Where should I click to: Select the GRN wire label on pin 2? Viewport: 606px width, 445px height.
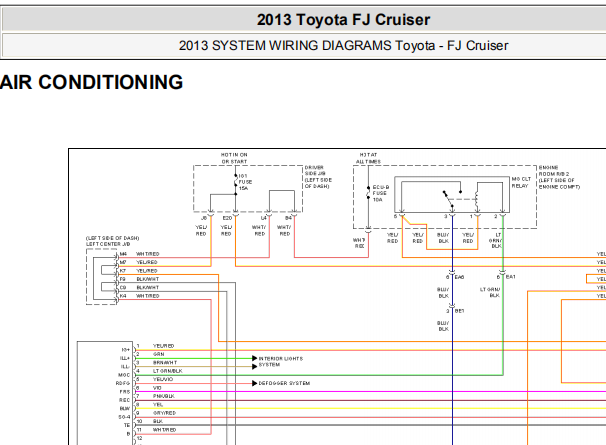[x=159, y=354]
